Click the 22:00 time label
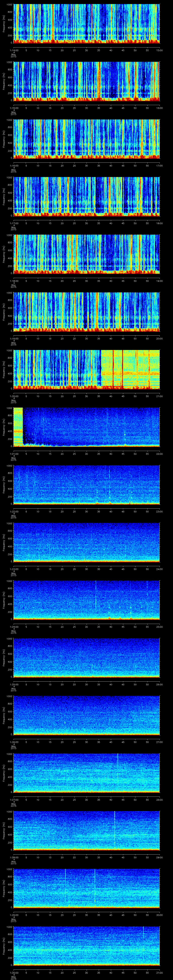This screenshot has width=173, height=980. point(160,454)
